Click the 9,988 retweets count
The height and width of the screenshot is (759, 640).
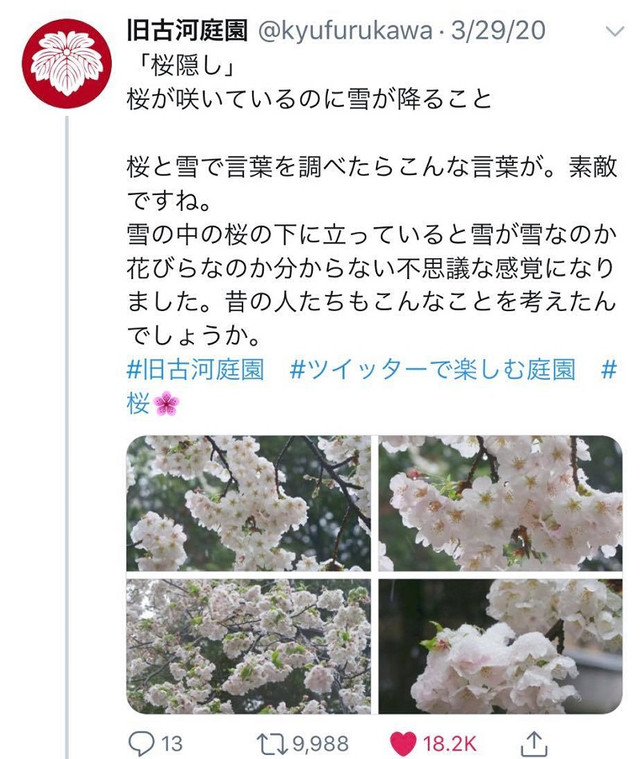[x=320, y=744]
